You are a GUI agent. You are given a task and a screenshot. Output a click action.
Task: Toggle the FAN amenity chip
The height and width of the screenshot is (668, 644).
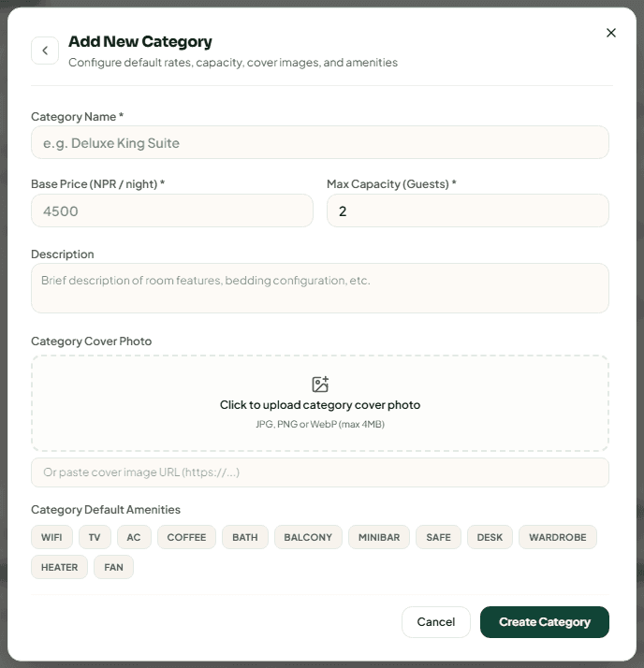113,567
